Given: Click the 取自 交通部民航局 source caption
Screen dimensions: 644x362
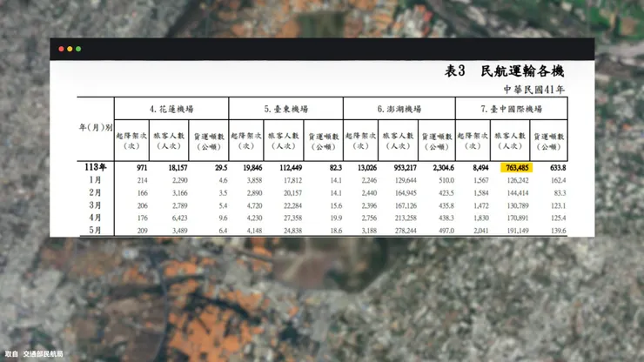Looking at the screenshot, I should pos(34,354).
